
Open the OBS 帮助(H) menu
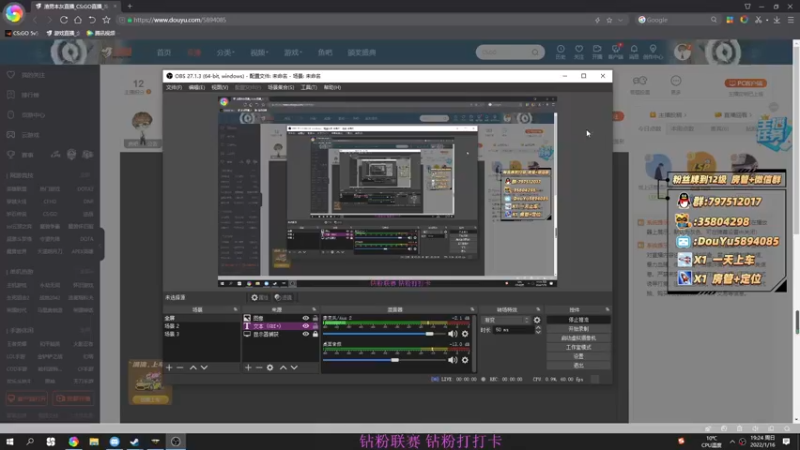[x=332, y=87]
